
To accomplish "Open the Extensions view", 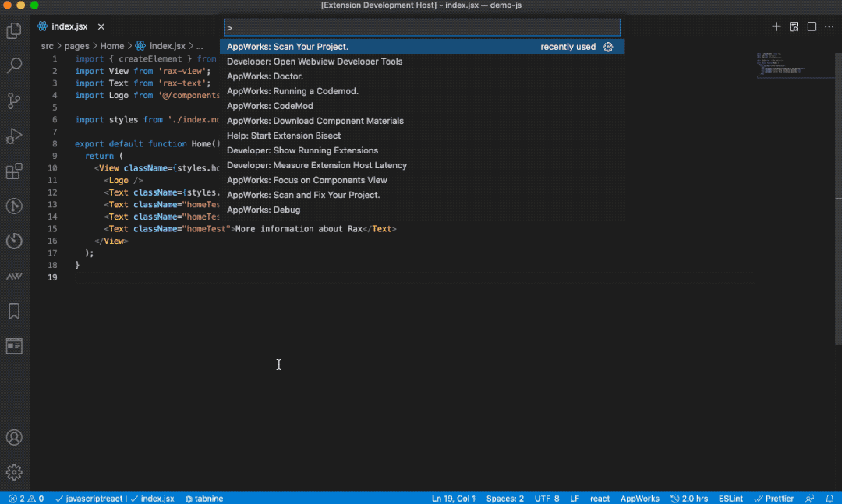I will pyautogui.click(x=15, y=171).
